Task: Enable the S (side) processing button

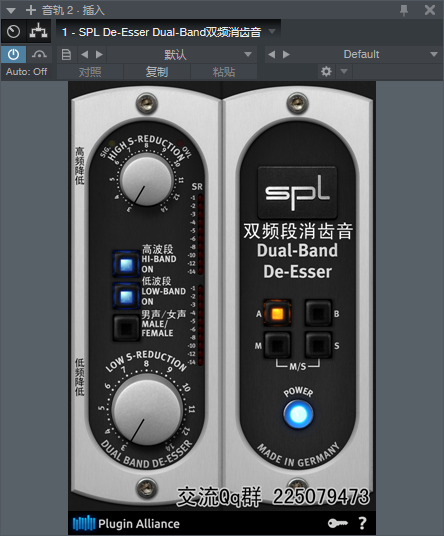Action: coord(318,345)
